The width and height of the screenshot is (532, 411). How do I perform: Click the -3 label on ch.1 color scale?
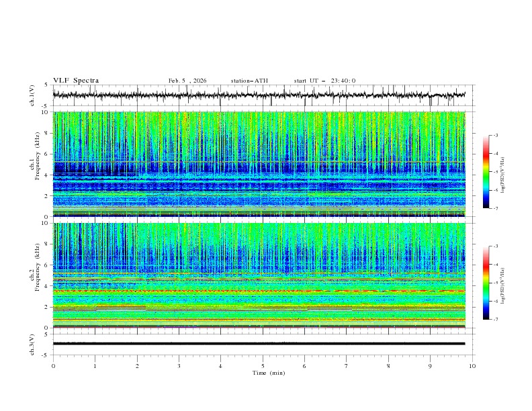pos(496,135)
